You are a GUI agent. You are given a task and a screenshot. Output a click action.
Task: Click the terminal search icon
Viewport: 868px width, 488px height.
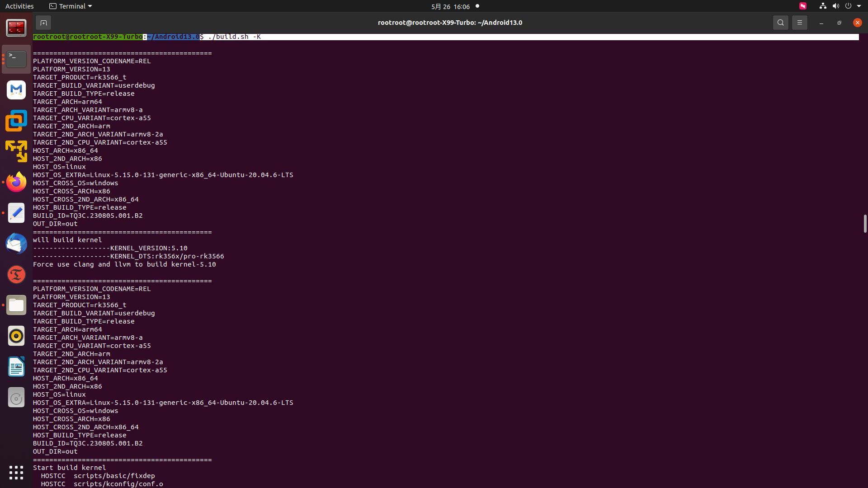point(780,23)
